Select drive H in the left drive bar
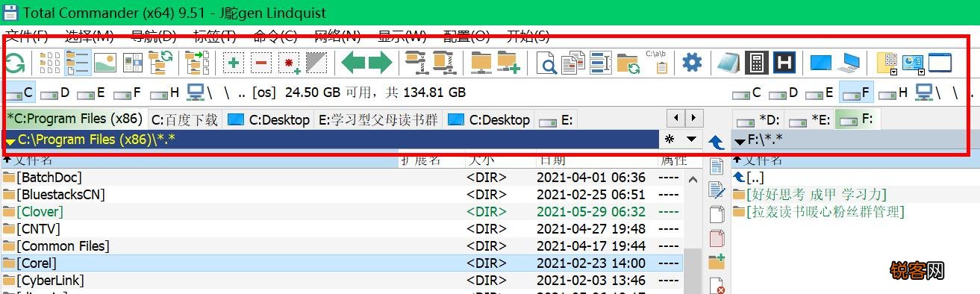The width and height of the screenshot is (980, 294). click(x=165, y=93)
